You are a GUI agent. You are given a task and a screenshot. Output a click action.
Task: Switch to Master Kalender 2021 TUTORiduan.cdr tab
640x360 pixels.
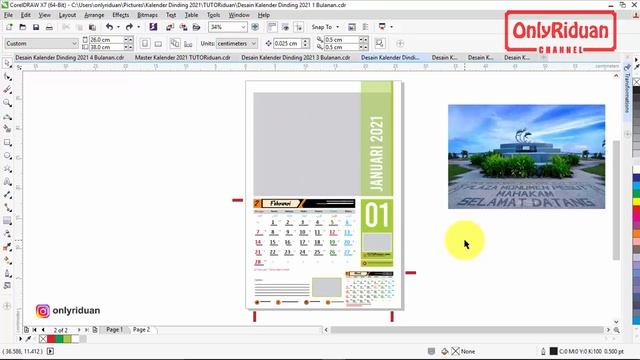click(182, 58)
